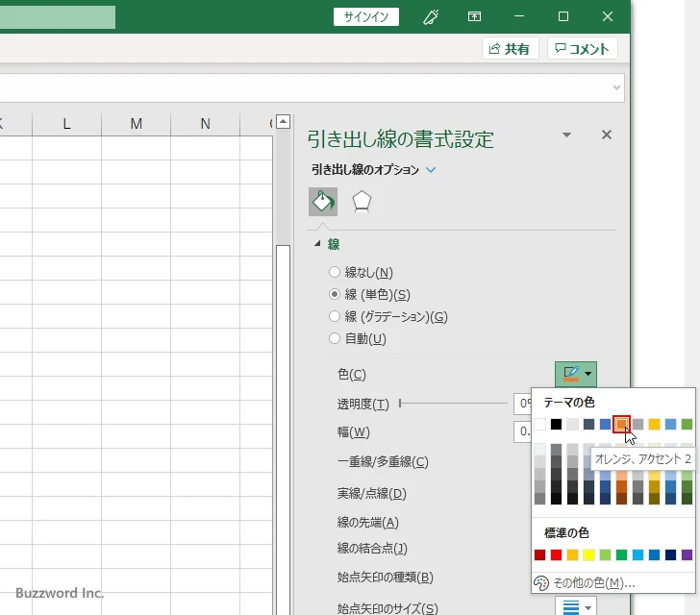Pick the green Accent 6 theme color
The height and width of the screenshot is (615, 700).
pyautogui.click(x=687, y=424)
